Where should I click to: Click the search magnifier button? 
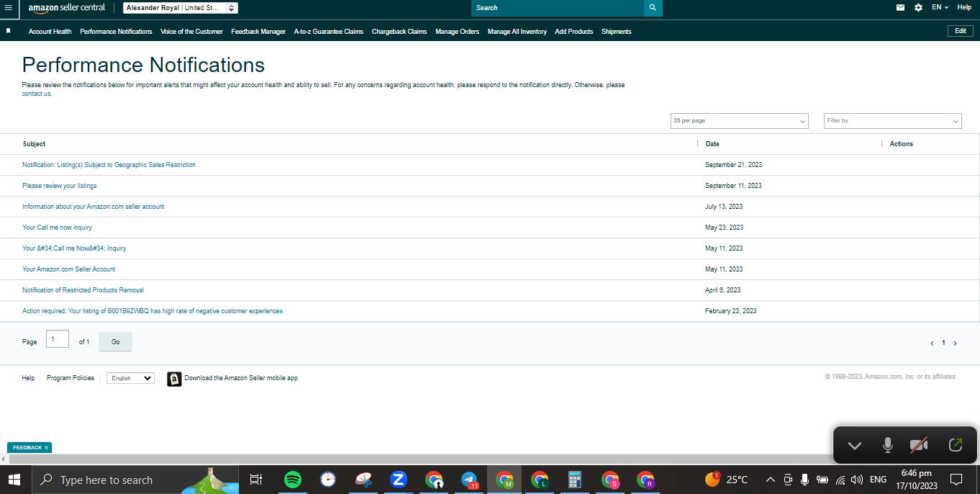(653, 8)
